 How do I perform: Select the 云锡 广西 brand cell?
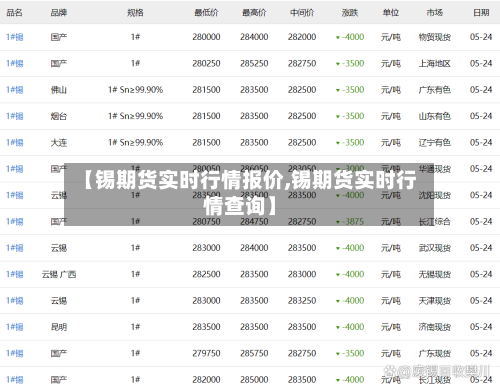(x=59, y=274)
